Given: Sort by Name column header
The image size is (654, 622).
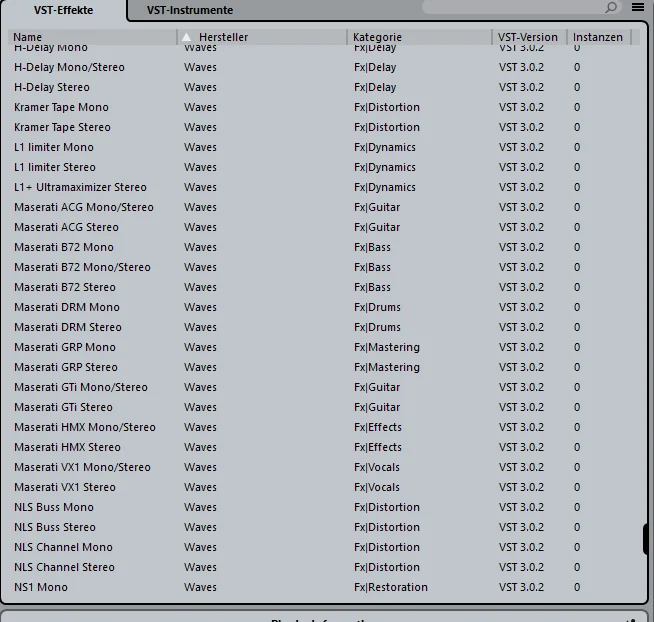Looking at the screenshot, I should pos(93,37).
